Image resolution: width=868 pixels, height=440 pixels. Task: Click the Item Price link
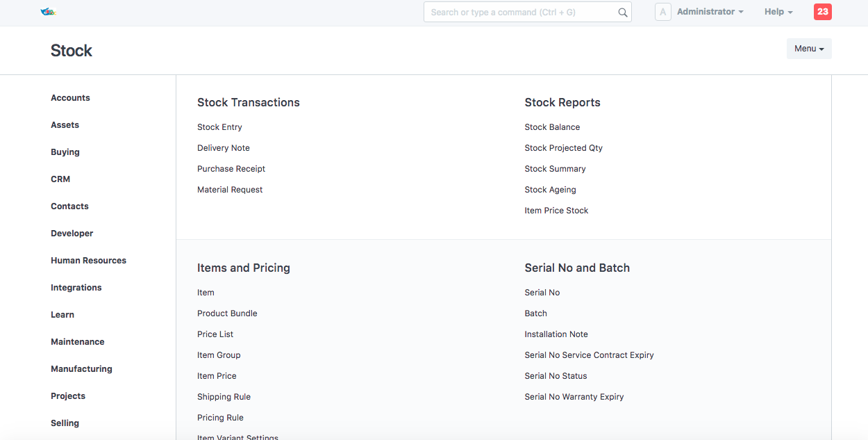pos(217,376)
